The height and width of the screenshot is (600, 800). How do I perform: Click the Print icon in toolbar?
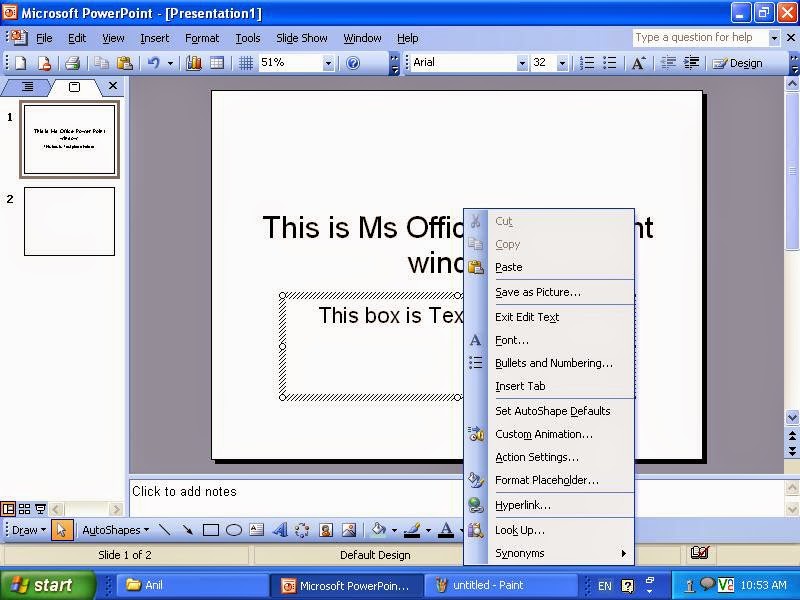tap(72, 63)
